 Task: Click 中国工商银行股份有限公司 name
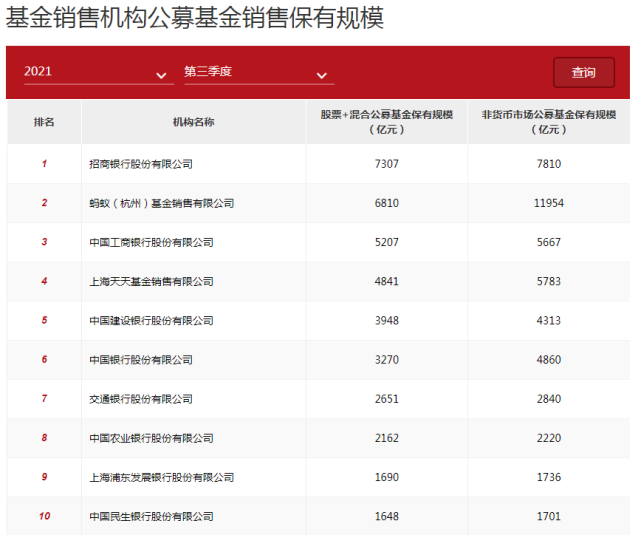(x=151, y=242)
